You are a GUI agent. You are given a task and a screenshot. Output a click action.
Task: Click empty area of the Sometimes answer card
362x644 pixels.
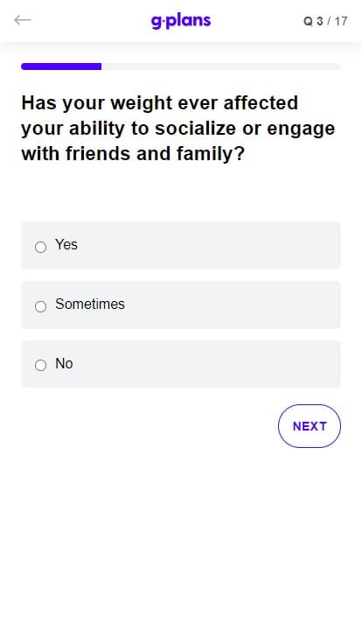point(230,304)
